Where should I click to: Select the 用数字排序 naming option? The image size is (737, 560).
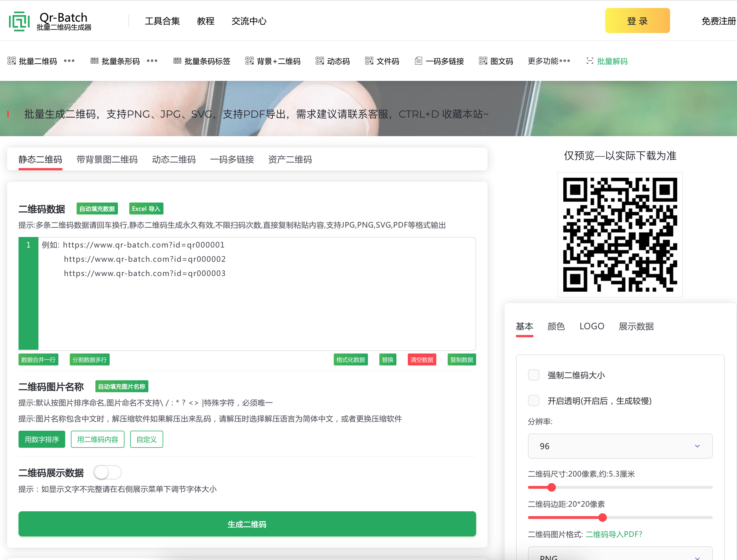point(42,439)
